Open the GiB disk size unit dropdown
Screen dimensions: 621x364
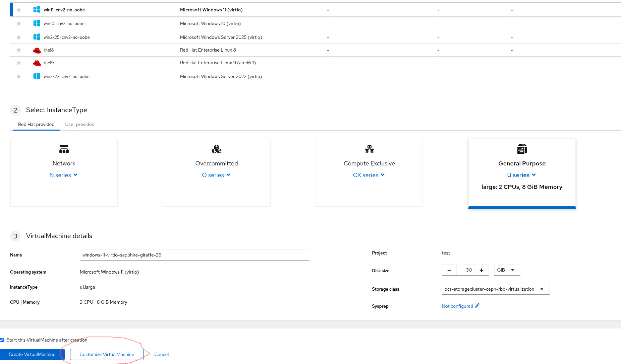tap(507, 270)
